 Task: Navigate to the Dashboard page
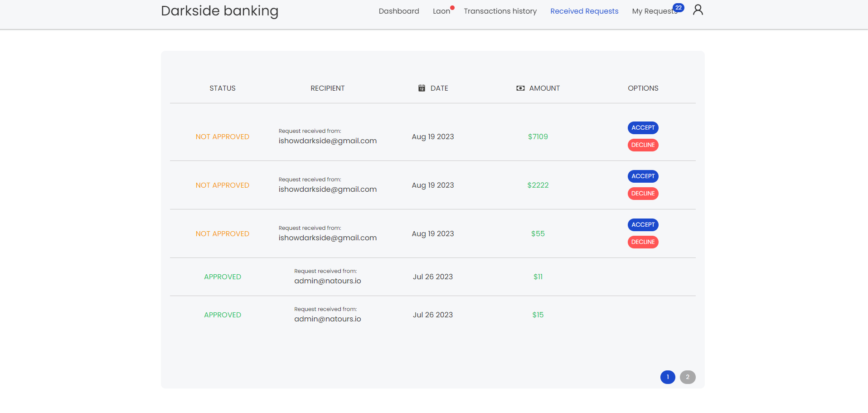pyautogui.click(x=398, y=11)
